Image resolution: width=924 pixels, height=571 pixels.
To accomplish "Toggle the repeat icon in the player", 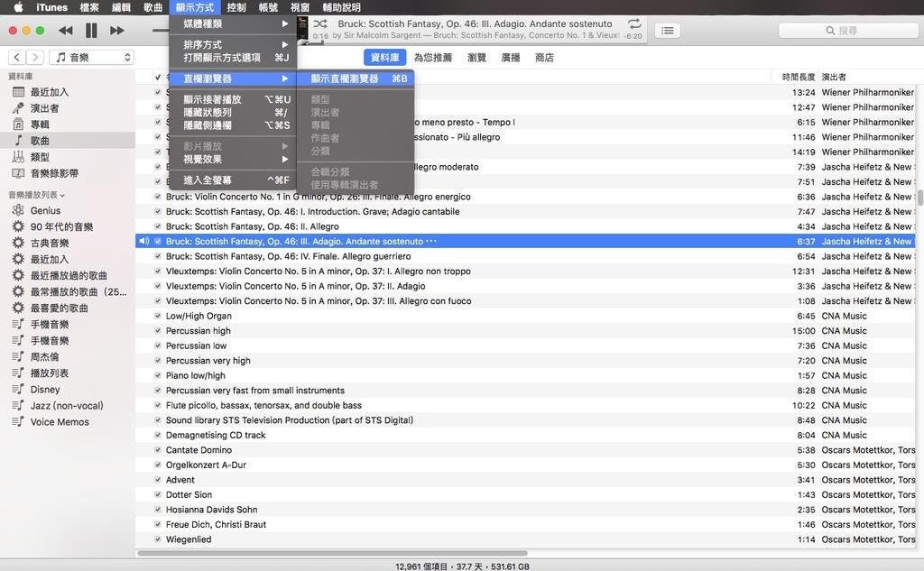I will (x=634, y=23).
